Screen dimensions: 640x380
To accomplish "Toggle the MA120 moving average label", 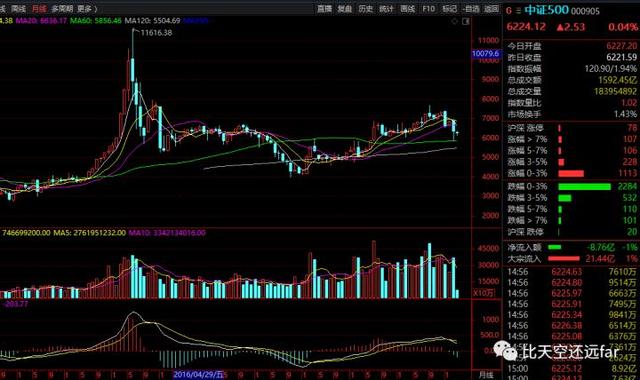I will (152, 20).
